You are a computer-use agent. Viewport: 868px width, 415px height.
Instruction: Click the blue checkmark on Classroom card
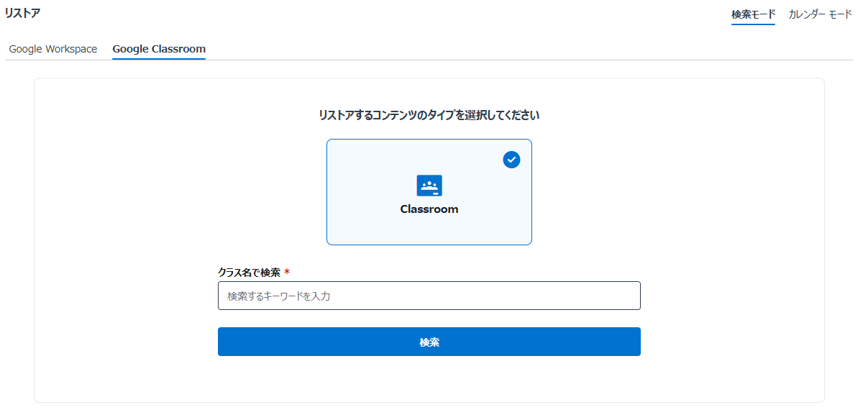(511, 160)
